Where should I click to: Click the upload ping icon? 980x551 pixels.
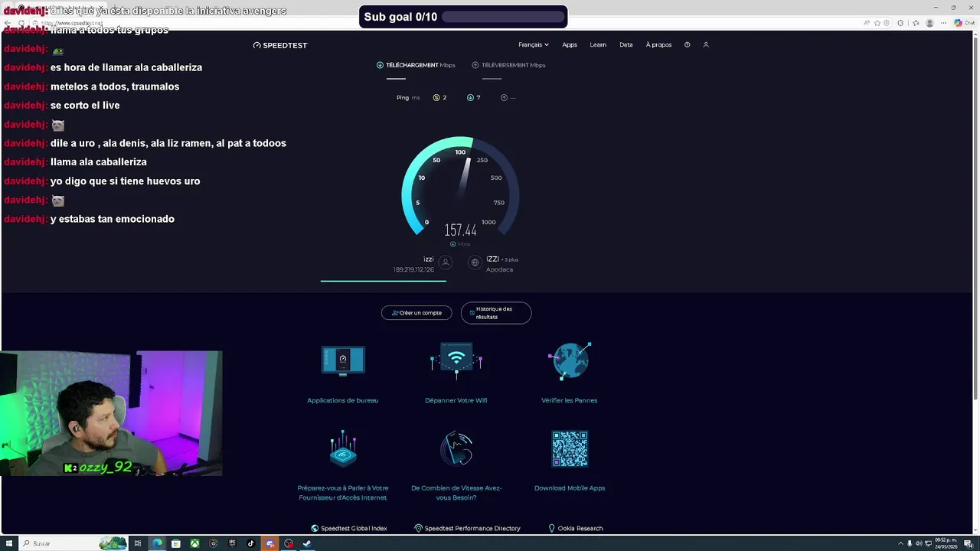pos(504,97)
